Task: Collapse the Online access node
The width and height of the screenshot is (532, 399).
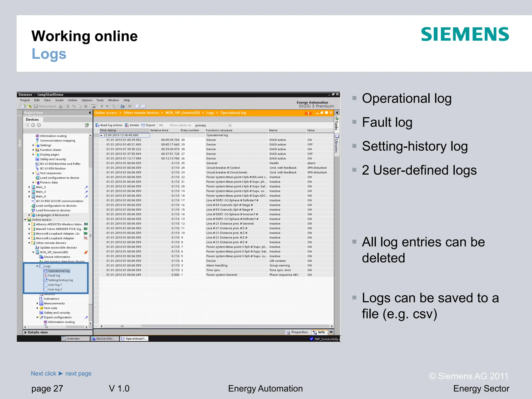Action: 25,220
